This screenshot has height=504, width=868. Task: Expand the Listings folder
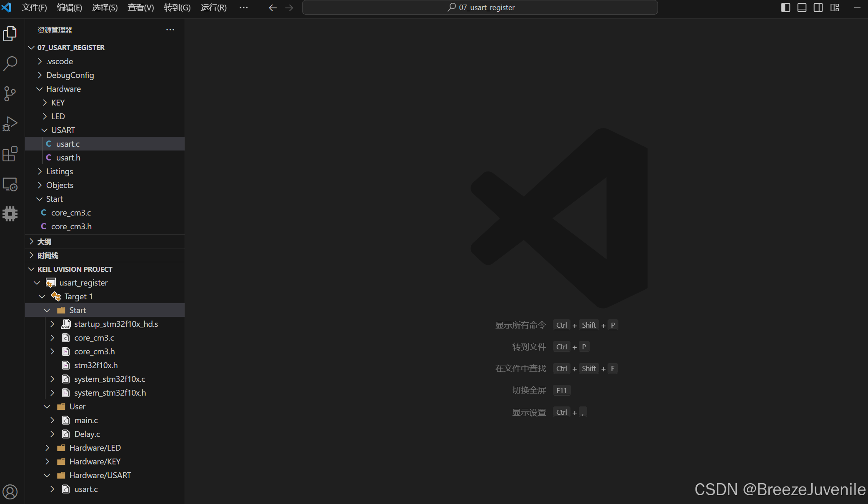40,171
